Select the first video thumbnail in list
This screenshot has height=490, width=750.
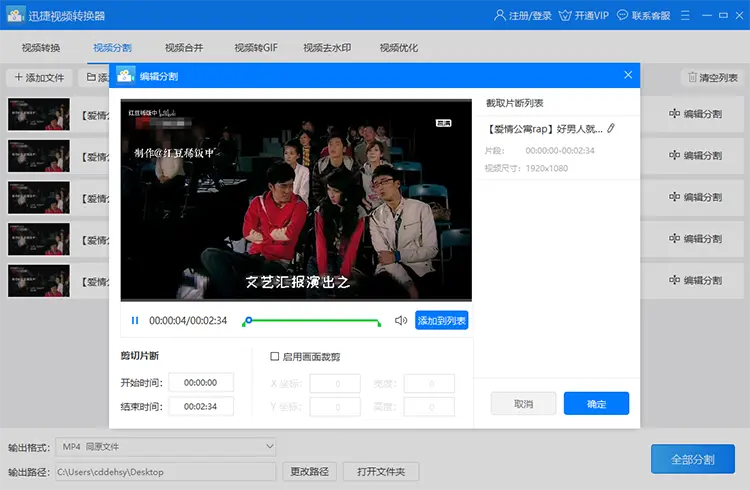point(39,114)
